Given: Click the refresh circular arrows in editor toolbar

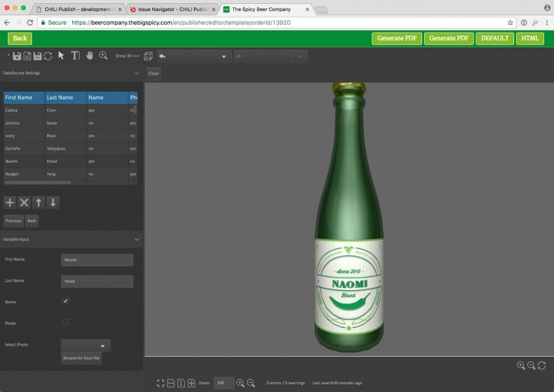Looking at the screenshot, I should [x=48, y=56].
